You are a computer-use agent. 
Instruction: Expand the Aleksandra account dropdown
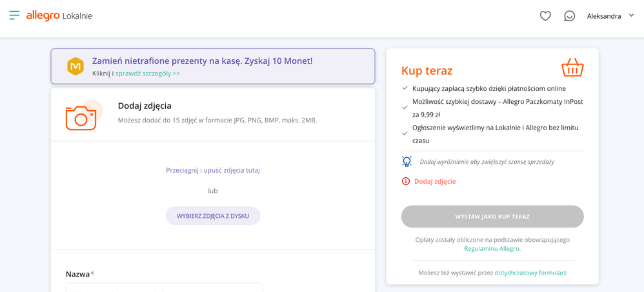tap(610, 16)
